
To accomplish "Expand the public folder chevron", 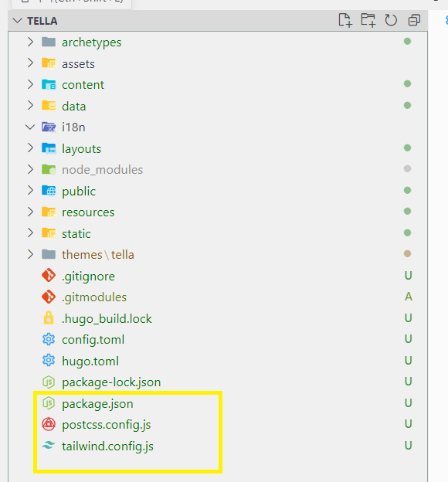I will [30, 191].
